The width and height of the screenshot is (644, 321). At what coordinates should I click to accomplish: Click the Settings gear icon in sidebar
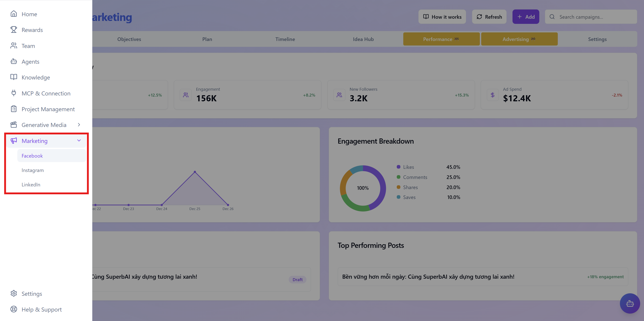click(x=14, y=294)
